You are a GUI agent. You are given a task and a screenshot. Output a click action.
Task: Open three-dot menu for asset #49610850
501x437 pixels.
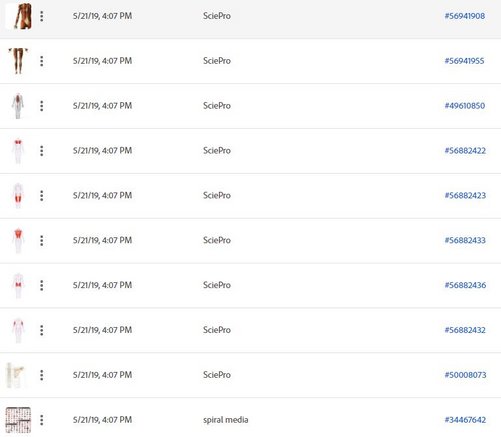(42, 106)
